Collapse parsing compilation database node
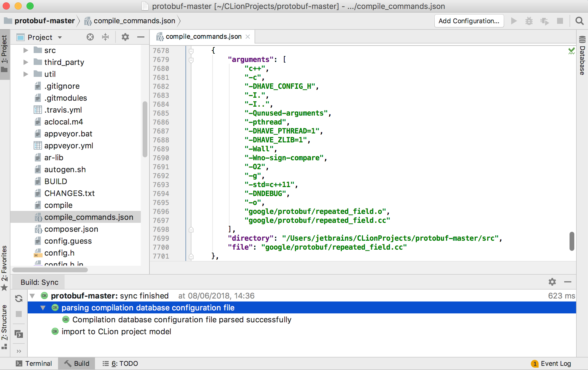Viewport: 588px width, 370px height. tap(43, 308)
